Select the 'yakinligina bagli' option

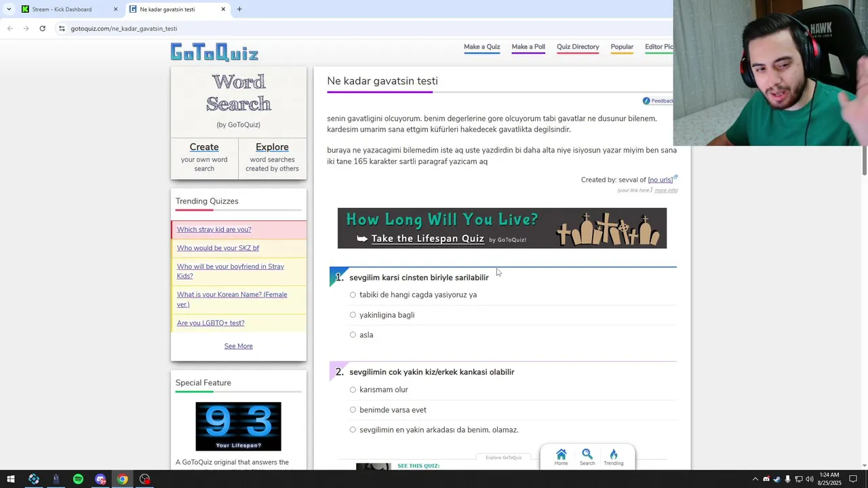(x=353, y=314)
